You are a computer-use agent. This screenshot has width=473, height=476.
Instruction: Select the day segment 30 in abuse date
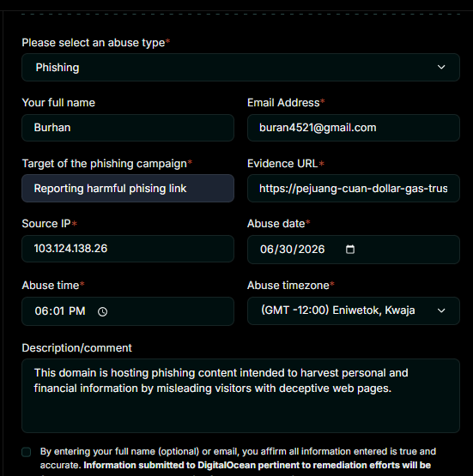286,250
